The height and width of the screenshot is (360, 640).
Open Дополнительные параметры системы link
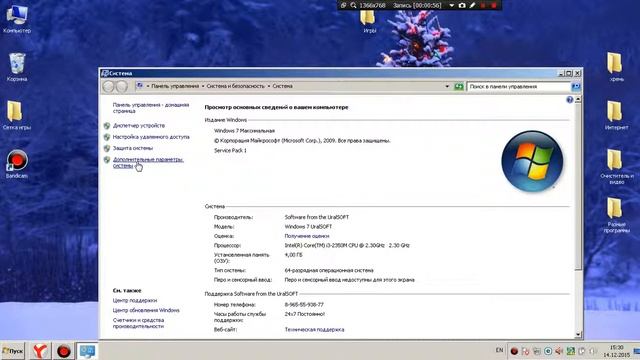point(148,162)
